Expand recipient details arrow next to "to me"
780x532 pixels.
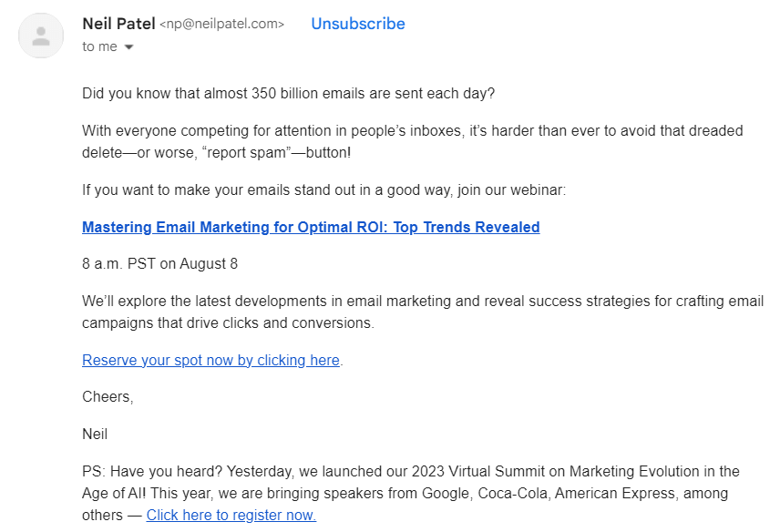[128, 47]
